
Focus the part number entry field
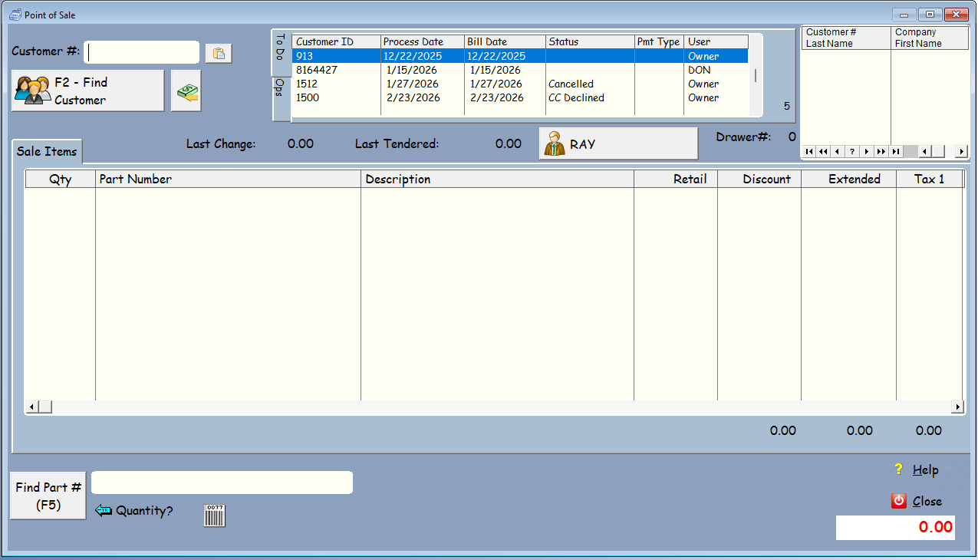(222, 483)
